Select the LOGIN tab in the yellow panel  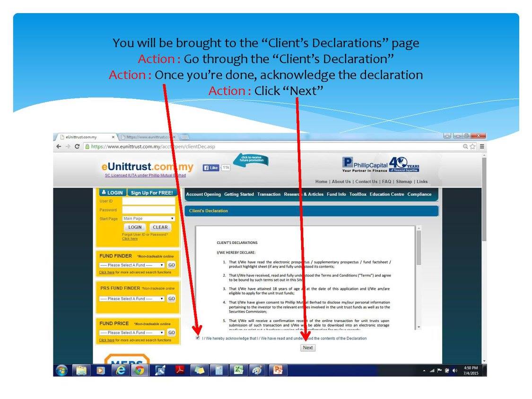click(112, 193)
